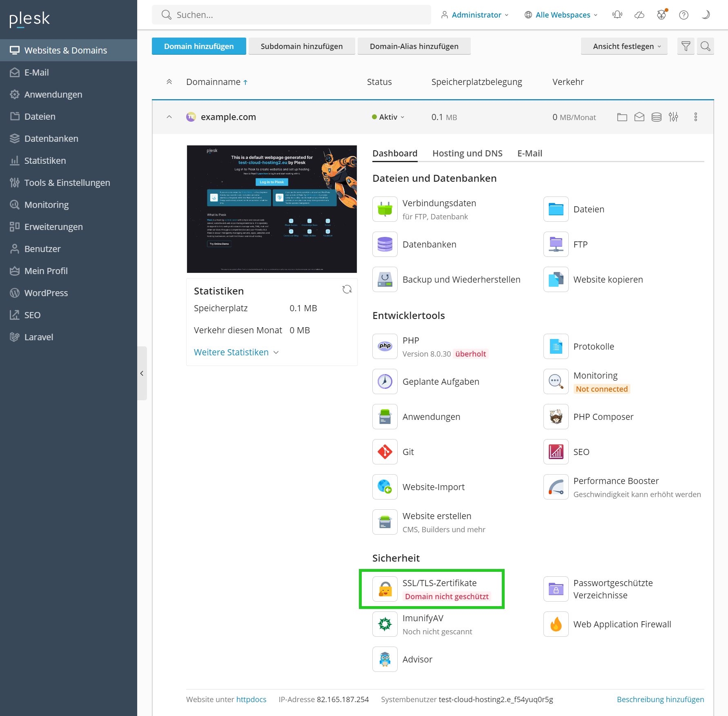Click the Plesk logo
Screen dimensions: 728x716
click(29, 18)
